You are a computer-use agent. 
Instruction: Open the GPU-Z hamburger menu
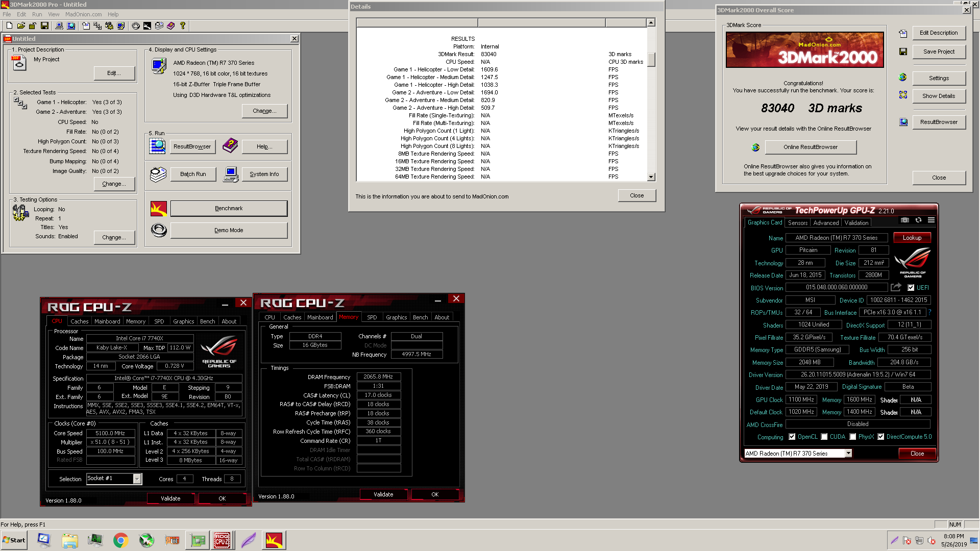pyautogui.click(x=931, y=220)
